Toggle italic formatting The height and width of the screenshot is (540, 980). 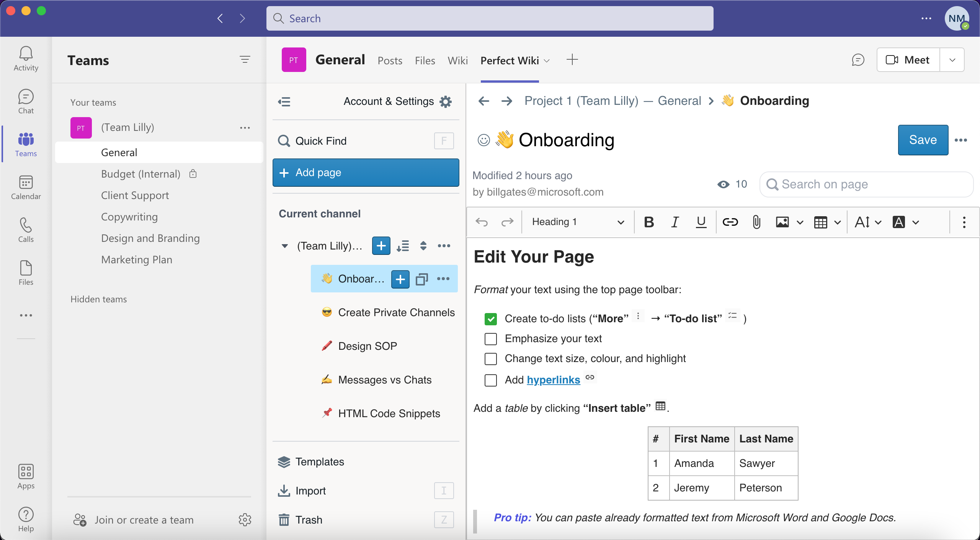click(675, 222)
